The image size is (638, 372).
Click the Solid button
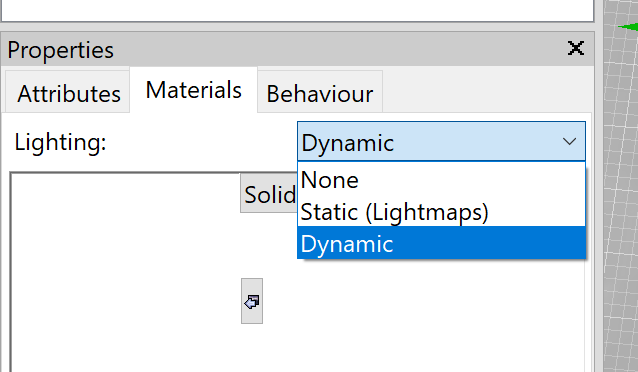[x=269, y=193]
